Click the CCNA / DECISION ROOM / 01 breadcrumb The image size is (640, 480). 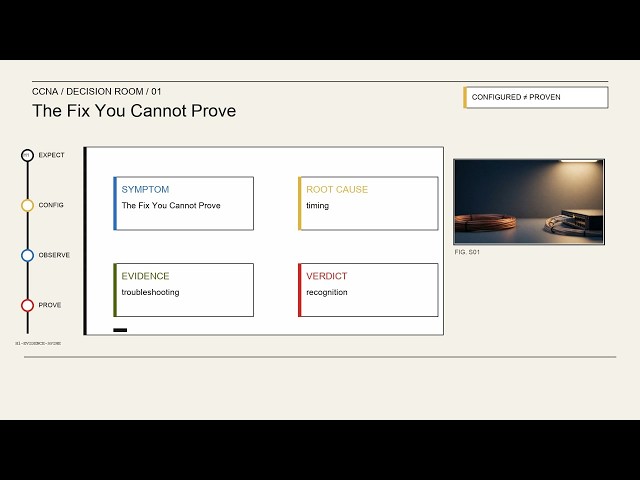tap(96, 91)
